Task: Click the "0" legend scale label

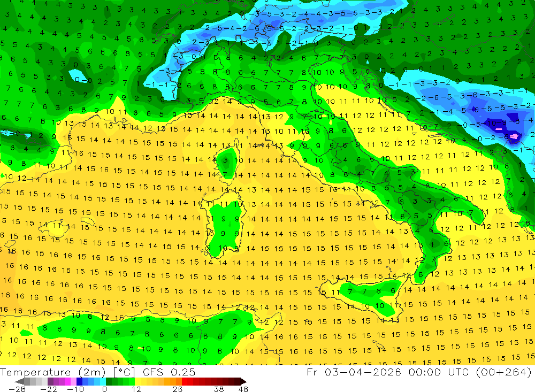Action: pyautogui.click(x=104, y=389)
